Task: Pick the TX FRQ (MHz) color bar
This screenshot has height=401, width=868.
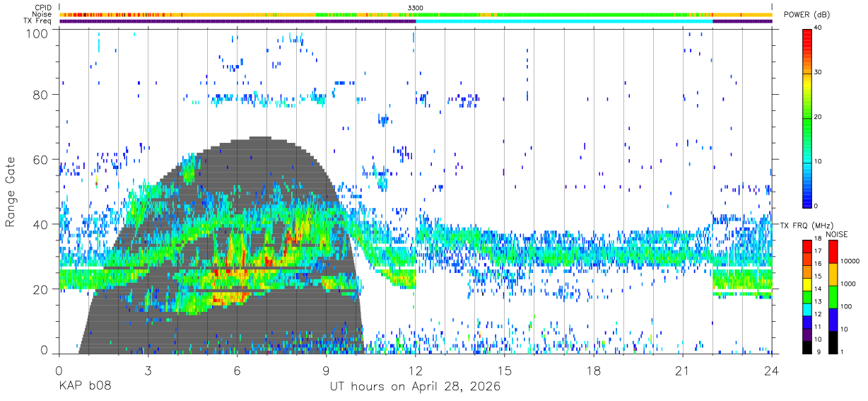Action: [x=807, y=296]
